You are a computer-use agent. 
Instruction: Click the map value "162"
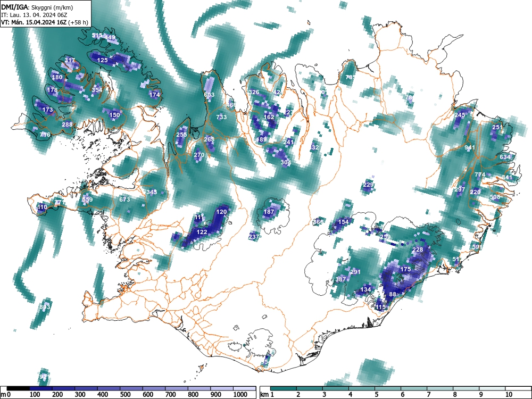269,117
